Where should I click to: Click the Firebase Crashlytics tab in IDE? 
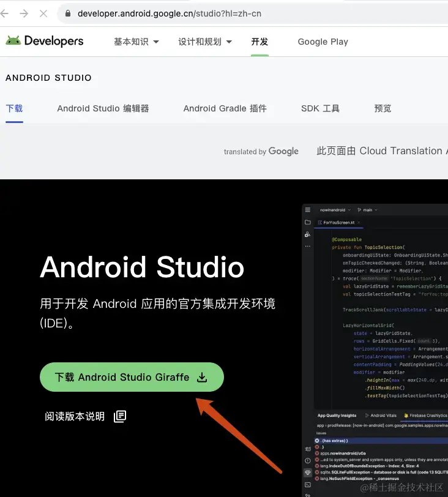(425, 415)
